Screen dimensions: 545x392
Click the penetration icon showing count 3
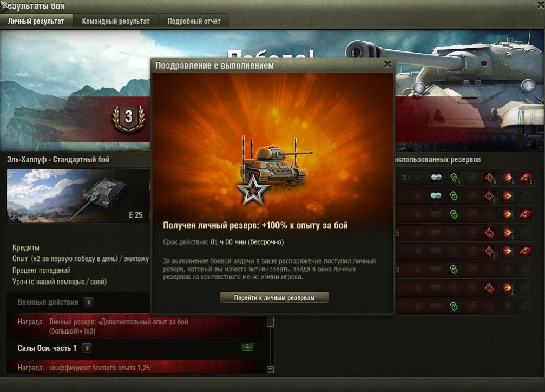coord(508,233)
